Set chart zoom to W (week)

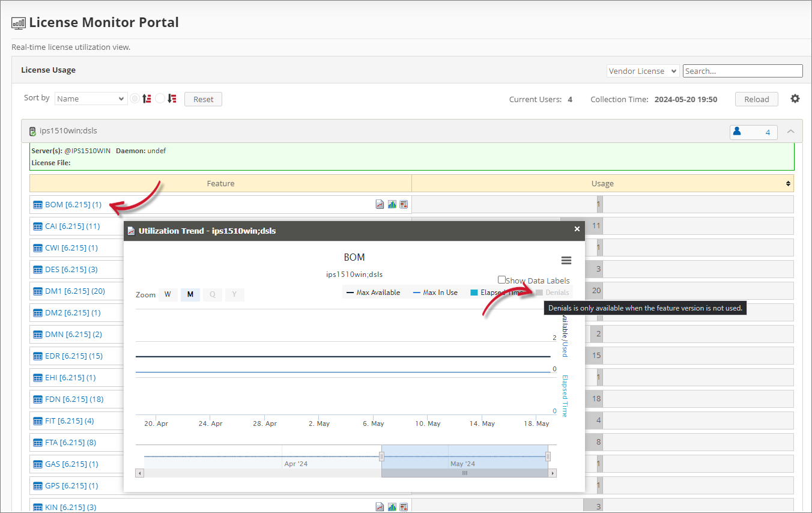tap(168, 294)
